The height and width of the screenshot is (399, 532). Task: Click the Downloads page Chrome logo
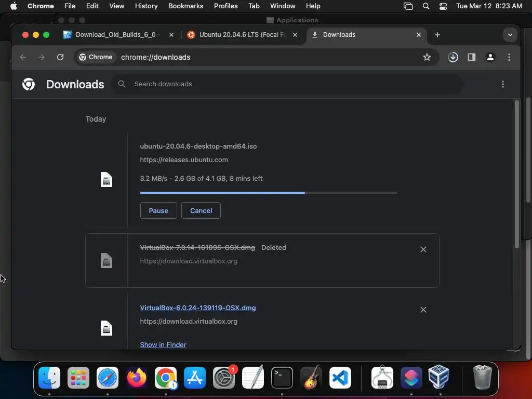click(x=29, y=84)
